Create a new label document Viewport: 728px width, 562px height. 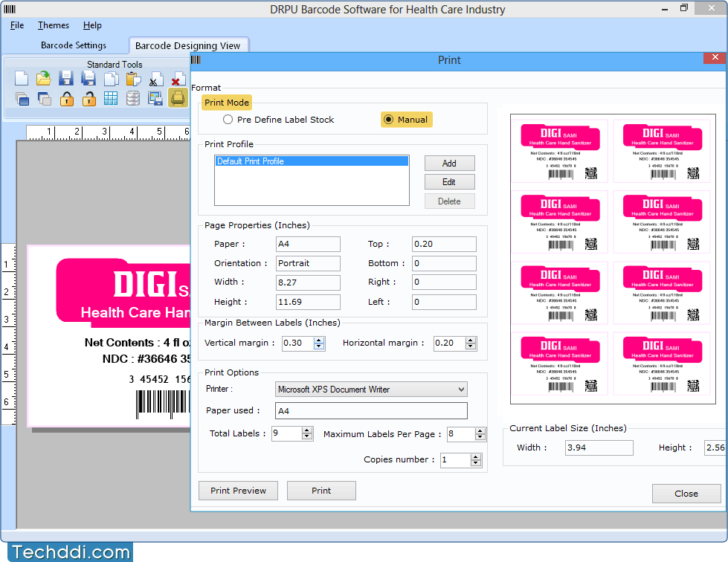(x=22, y=79)
